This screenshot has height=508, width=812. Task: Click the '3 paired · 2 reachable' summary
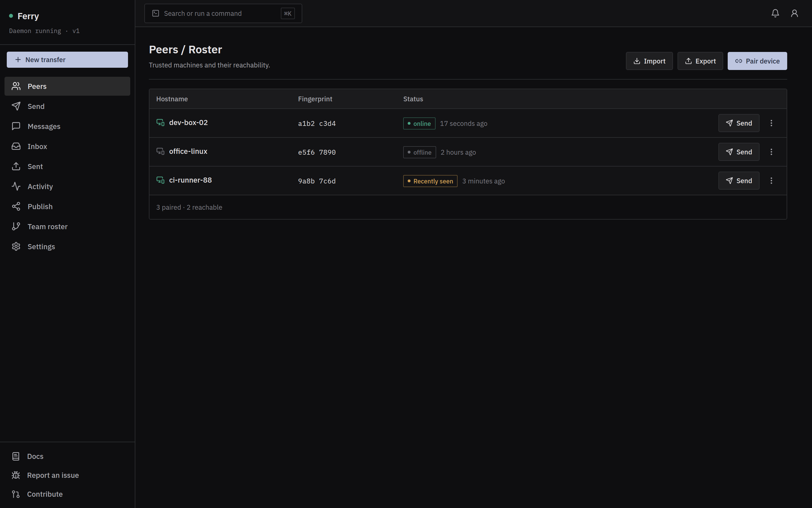[x=189, y=207]
